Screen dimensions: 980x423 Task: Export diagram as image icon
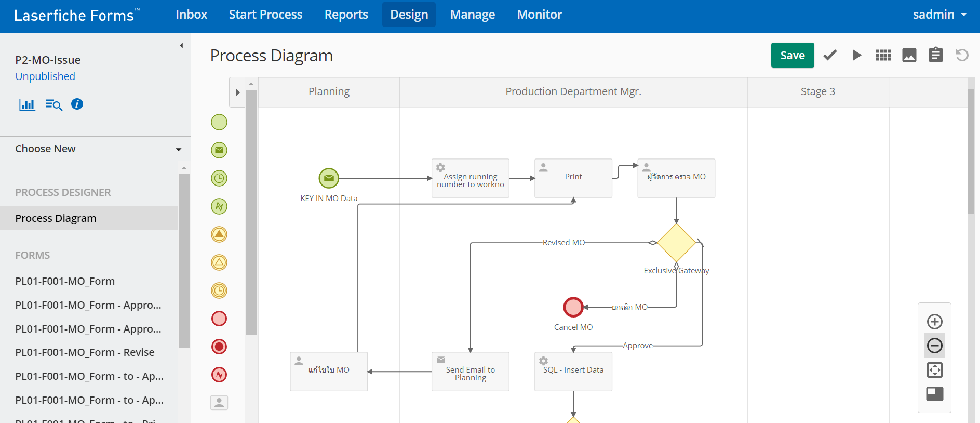tap(909, 55)
